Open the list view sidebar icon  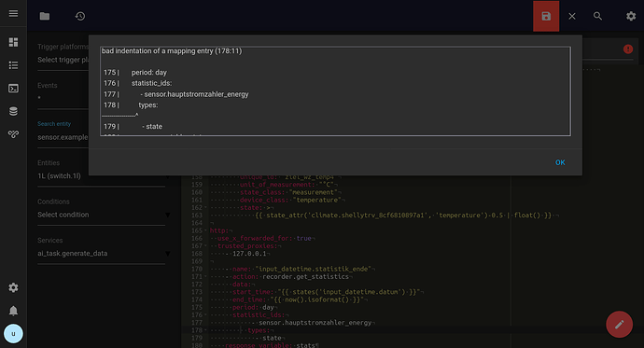tap(13, 65)
